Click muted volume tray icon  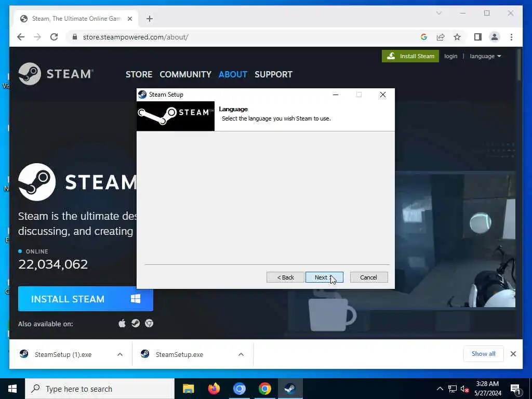tap(464, 389)
